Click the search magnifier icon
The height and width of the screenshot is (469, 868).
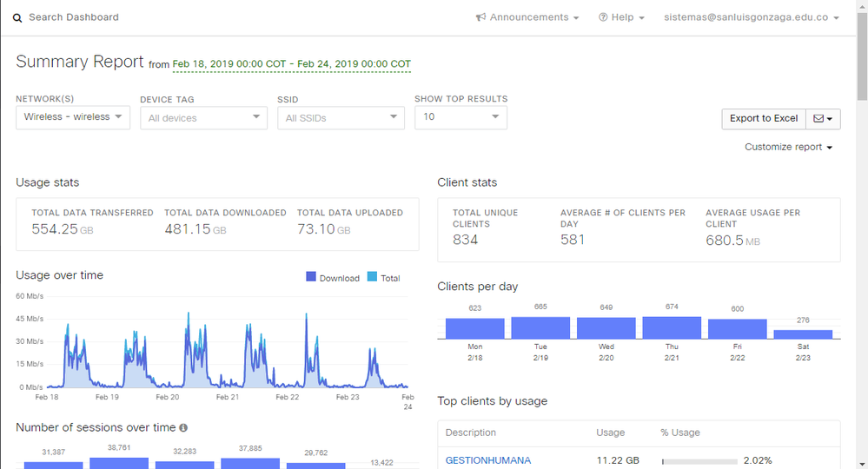tap(17, 18)
